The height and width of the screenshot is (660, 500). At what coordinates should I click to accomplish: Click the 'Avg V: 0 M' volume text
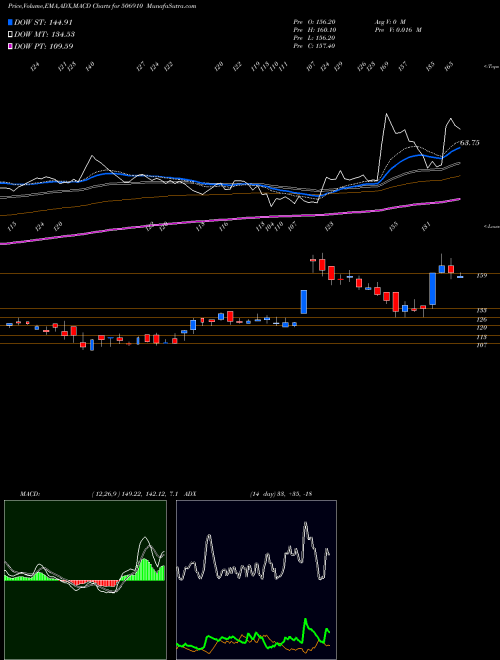tap(389, 22)
